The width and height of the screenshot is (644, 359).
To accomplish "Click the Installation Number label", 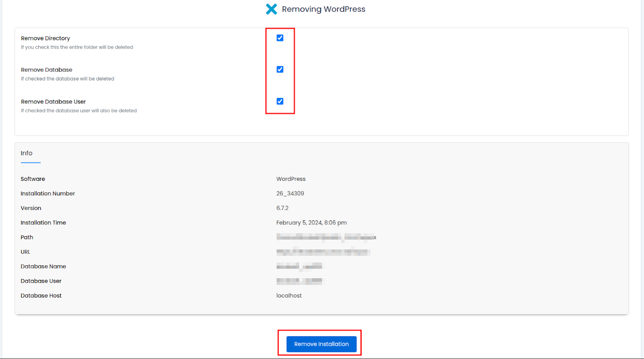I will [48, 193].
